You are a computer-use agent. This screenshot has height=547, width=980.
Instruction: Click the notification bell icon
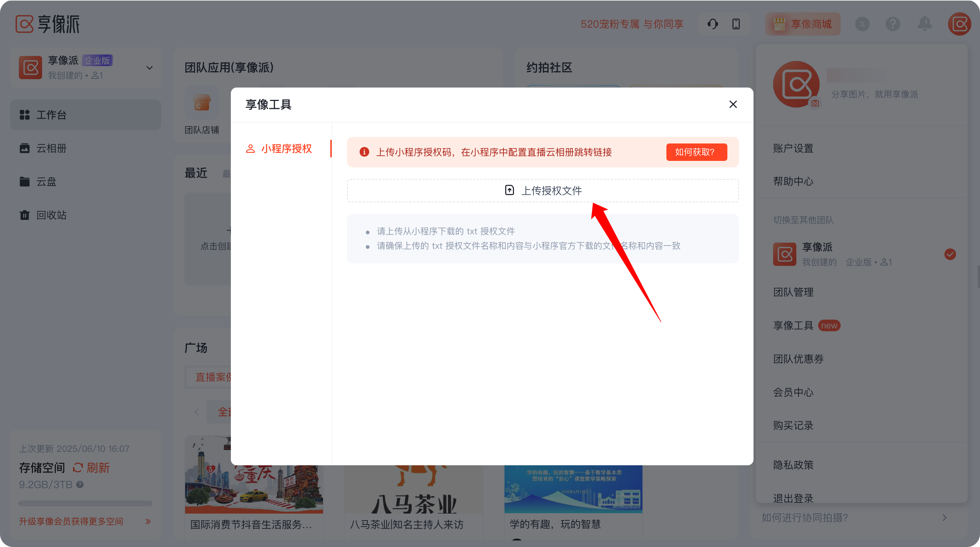point(924,24)
